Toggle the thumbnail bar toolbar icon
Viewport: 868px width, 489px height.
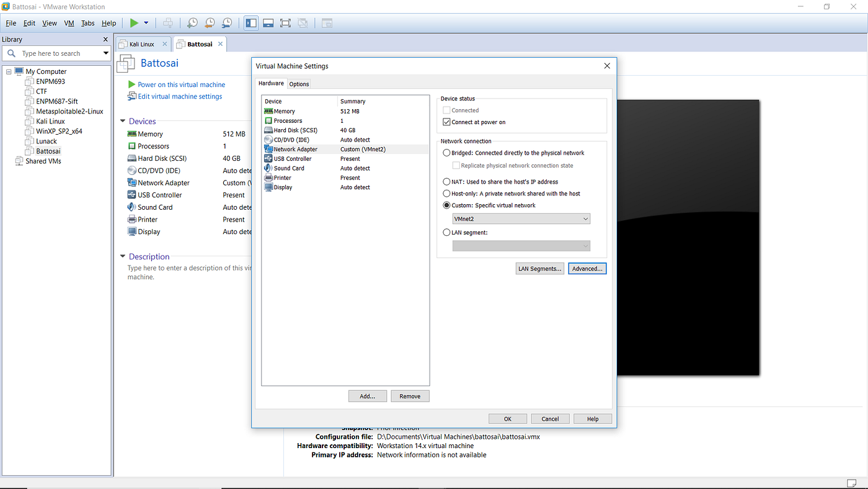pos(268,23)
